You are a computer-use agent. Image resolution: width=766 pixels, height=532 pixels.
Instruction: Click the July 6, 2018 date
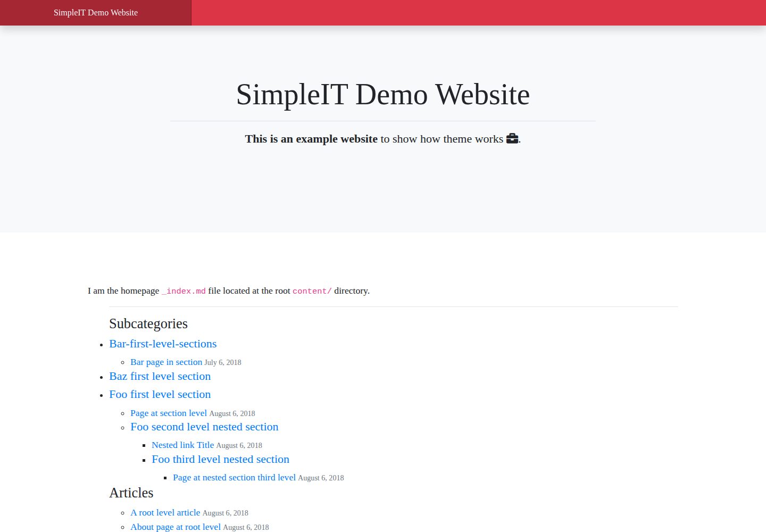pos(223,362)
